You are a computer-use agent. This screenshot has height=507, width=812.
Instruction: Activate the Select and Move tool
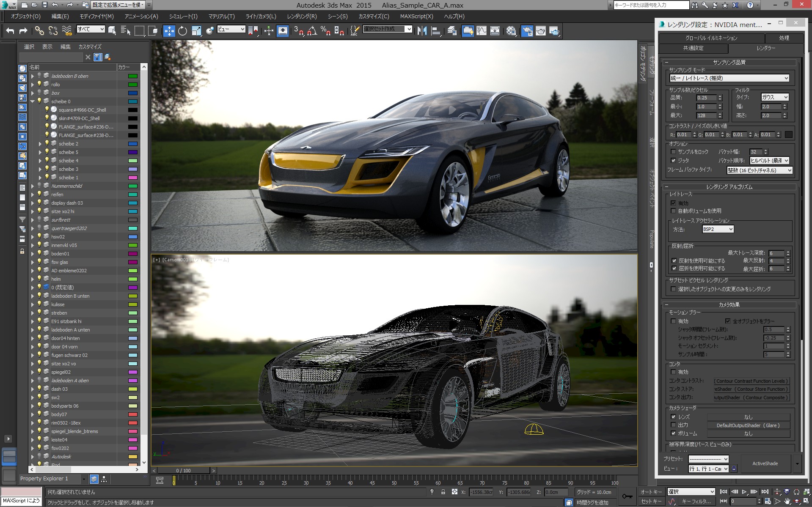169,31
